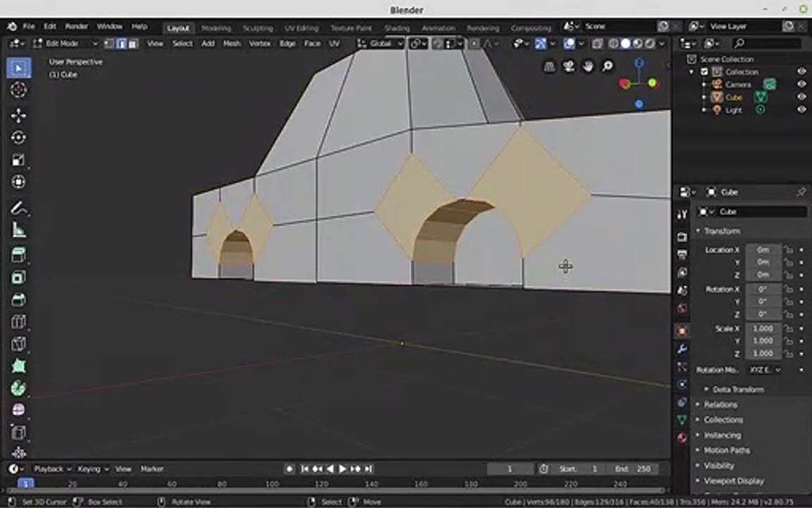Toggle X-ray display
812x508 pixels.
[x=596, y=44]
